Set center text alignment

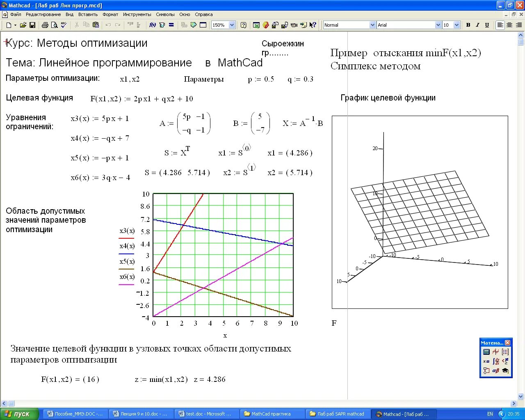point(509,25)
